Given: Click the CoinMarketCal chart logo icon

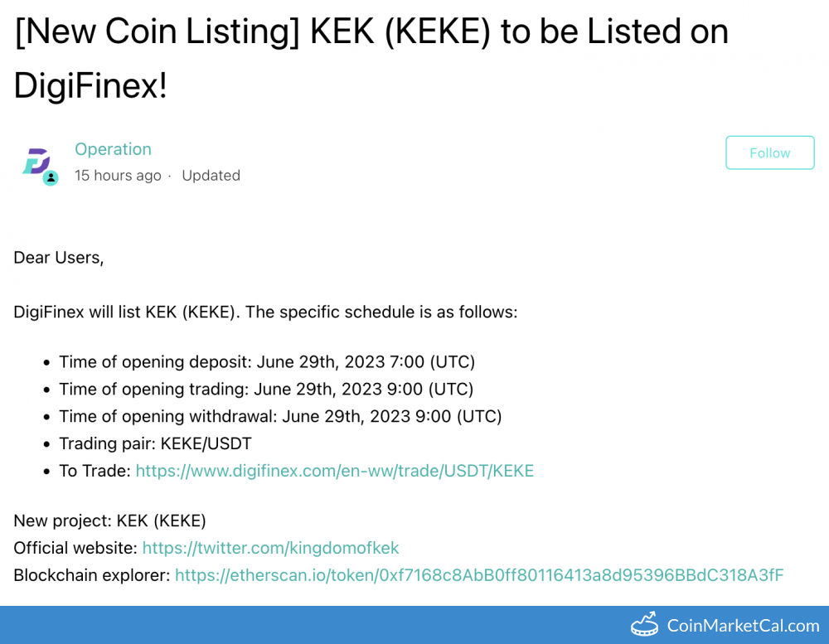Looking at the screenshot, I should 644,626.
